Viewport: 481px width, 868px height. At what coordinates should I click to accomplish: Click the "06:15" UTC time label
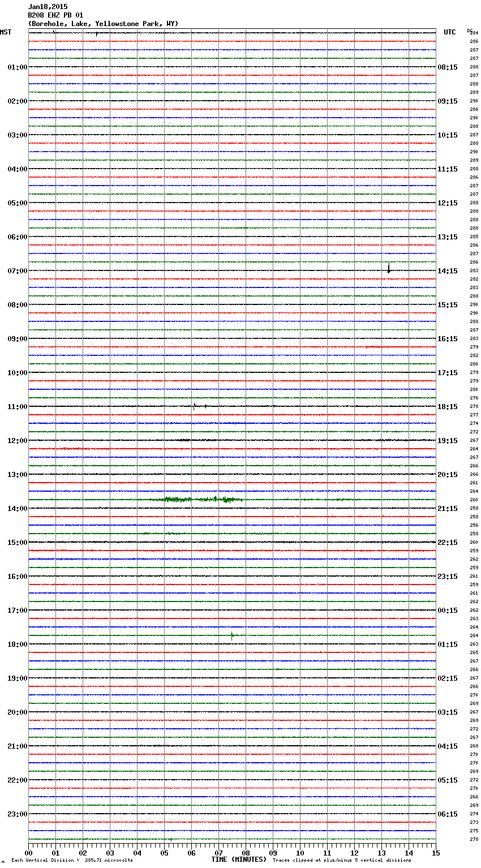click(x=448, y=814)
